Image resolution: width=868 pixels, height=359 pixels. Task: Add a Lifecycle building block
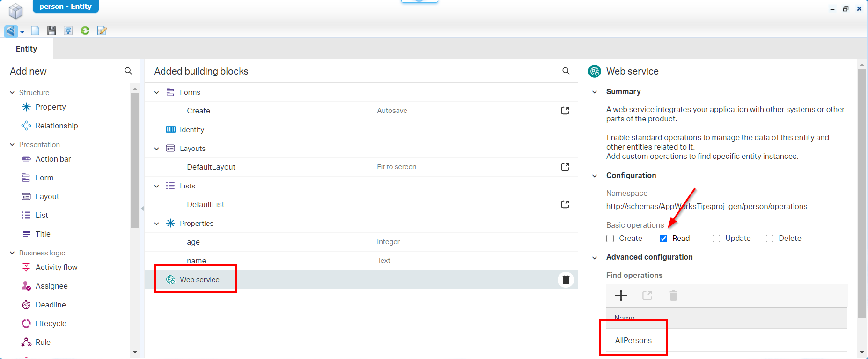pos(51,323)
